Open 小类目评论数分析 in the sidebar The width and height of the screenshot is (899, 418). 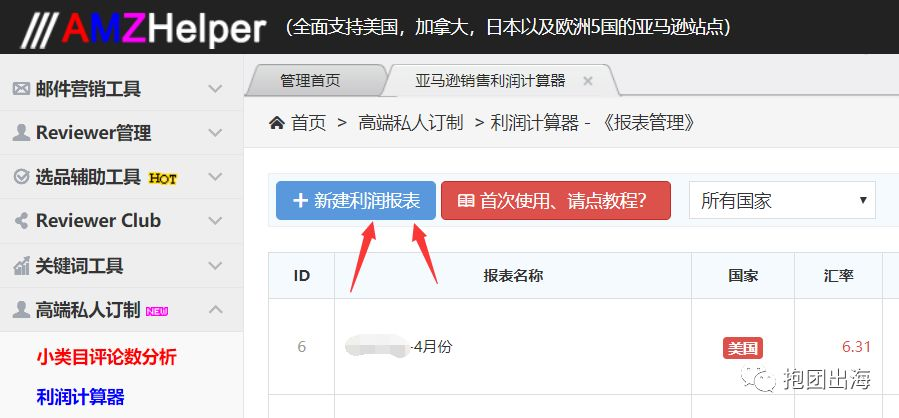(x=106, y=357)
